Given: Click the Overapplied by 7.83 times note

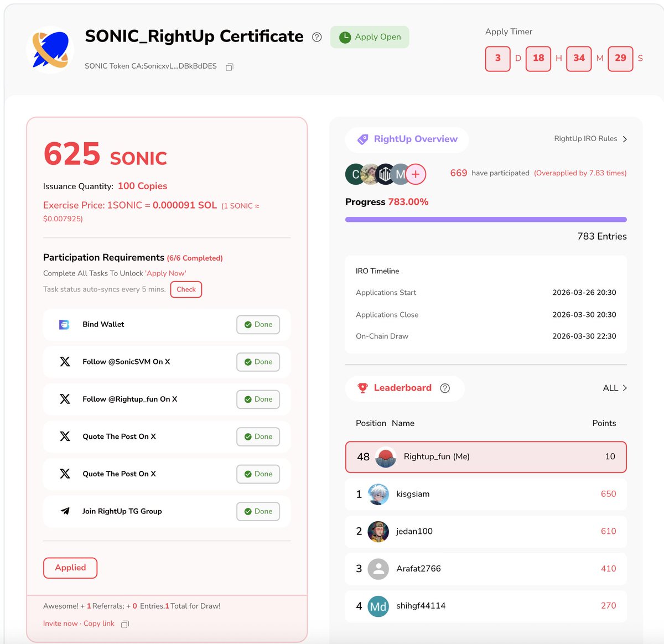Looking at the screenshot, I should click(580, 173).
